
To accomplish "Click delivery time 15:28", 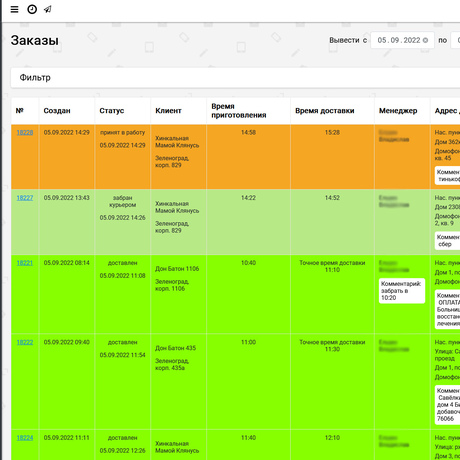I will click(x=332, y=133).
